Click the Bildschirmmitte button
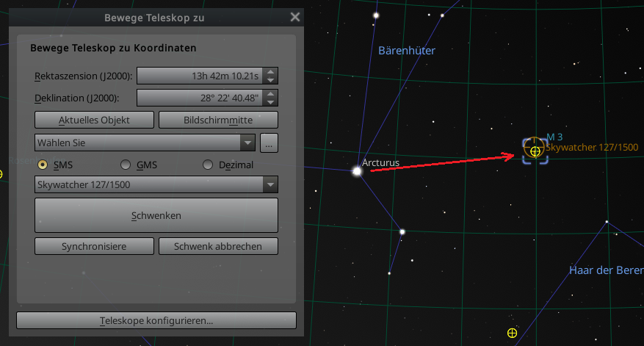 [218, 120]
